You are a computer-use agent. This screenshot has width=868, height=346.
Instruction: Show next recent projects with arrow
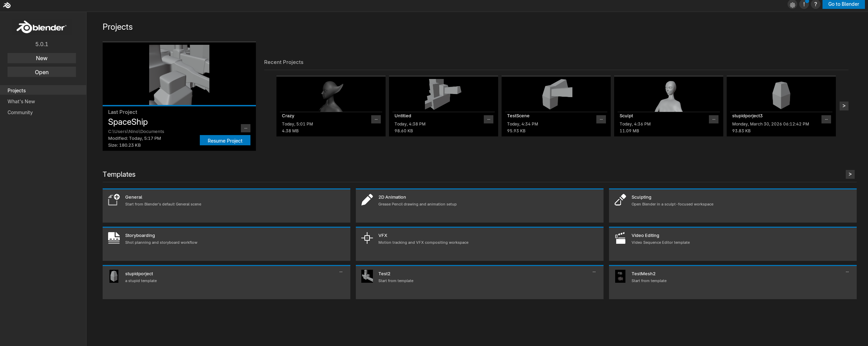[844, 106]
